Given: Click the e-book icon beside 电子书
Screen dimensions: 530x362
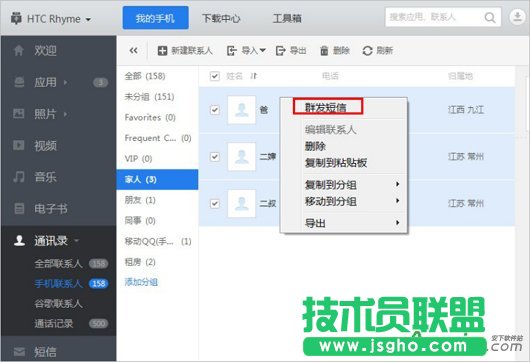Looking at the screenshot, I should [x=19, y=209].
